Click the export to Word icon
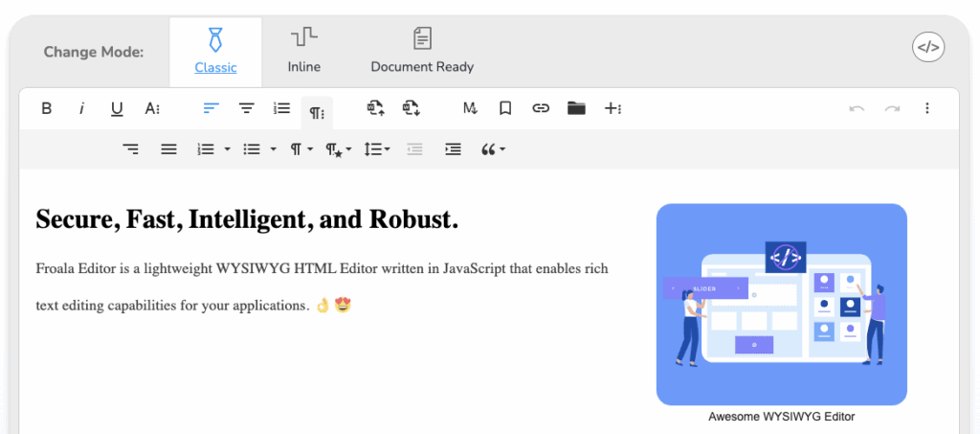 [x=411, y=108]
